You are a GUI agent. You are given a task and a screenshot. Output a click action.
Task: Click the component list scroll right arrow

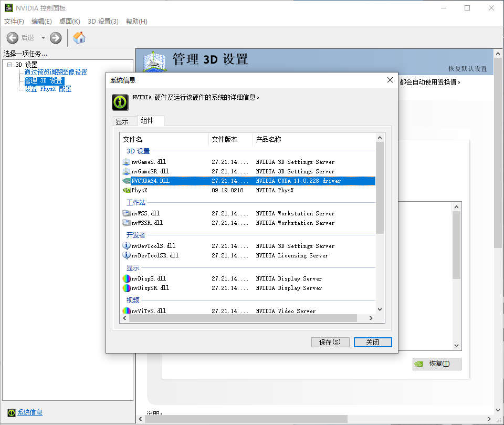pos(371,318)
